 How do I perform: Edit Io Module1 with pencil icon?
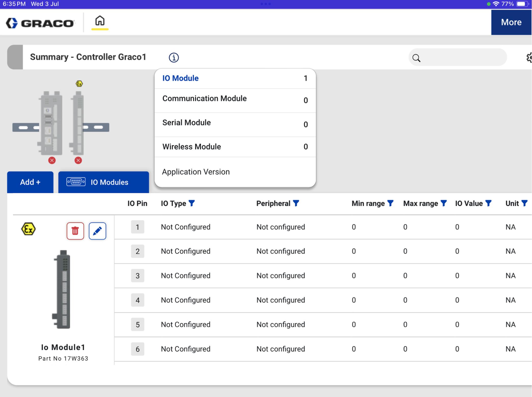[x=97, y=231]
